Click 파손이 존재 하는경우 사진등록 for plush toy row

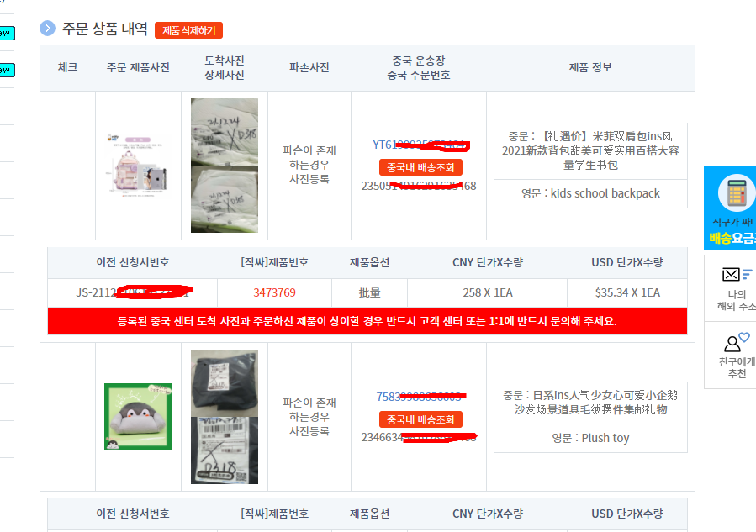(x=309, y=417)
